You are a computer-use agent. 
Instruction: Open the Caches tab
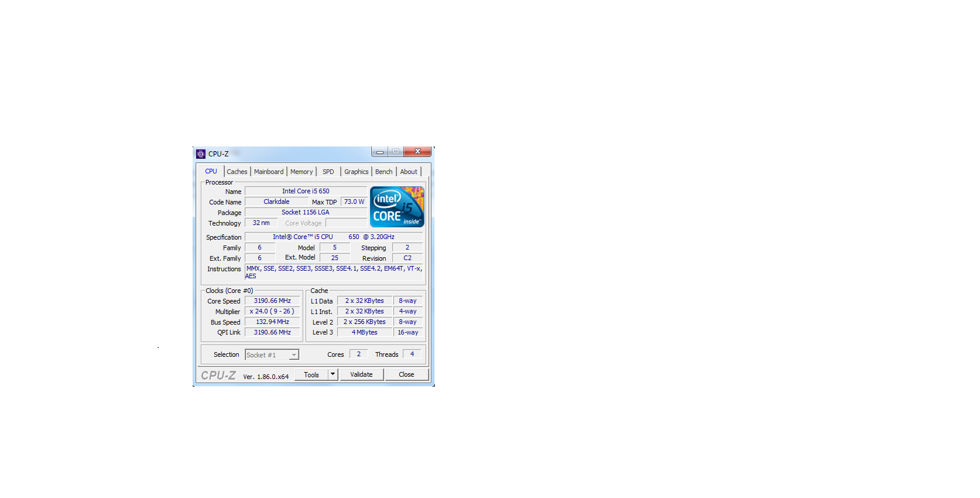tap(237, 172)
